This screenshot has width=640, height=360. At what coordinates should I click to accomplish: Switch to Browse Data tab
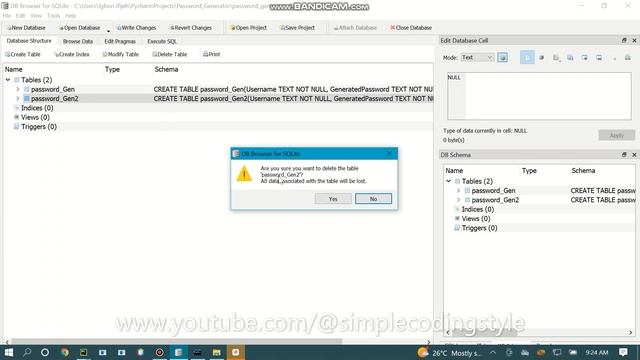tap(78, 41)
